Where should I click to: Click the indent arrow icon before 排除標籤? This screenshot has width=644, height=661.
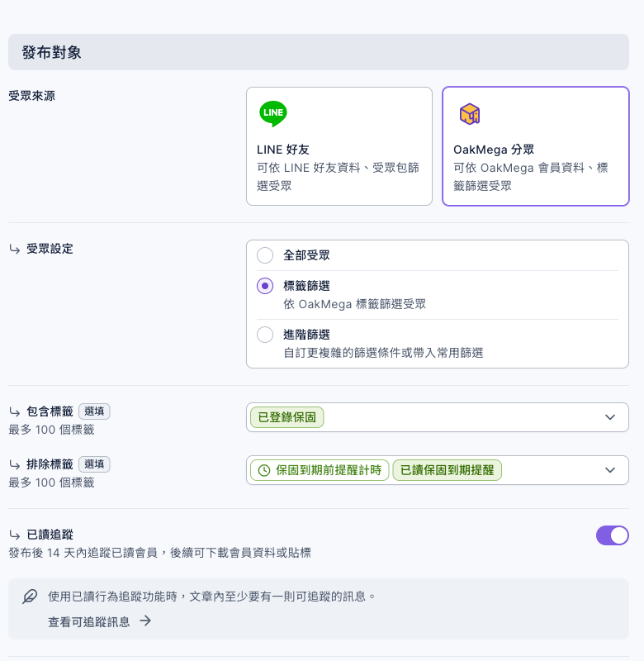tap(15, 464)
